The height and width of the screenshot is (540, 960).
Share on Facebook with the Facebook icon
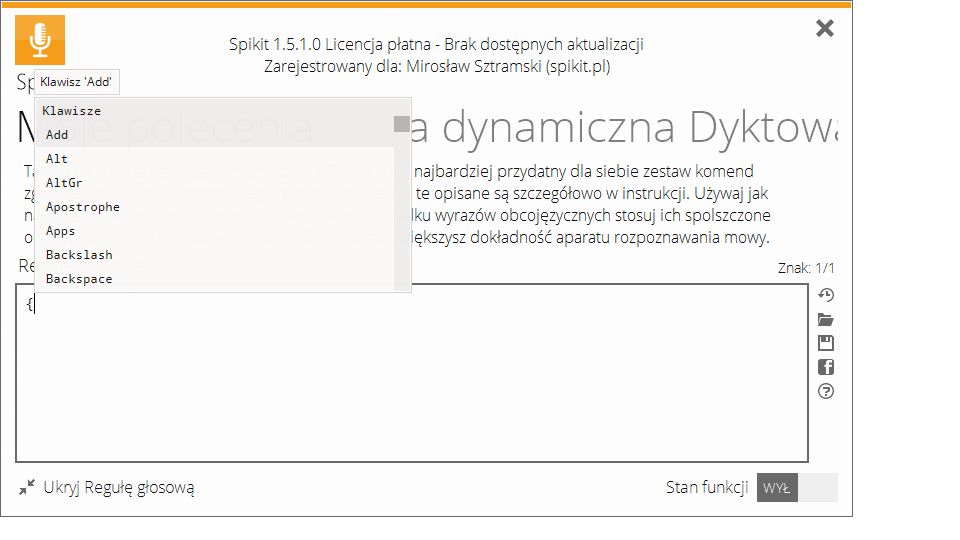pyautogui.click(x=826, y=367)
